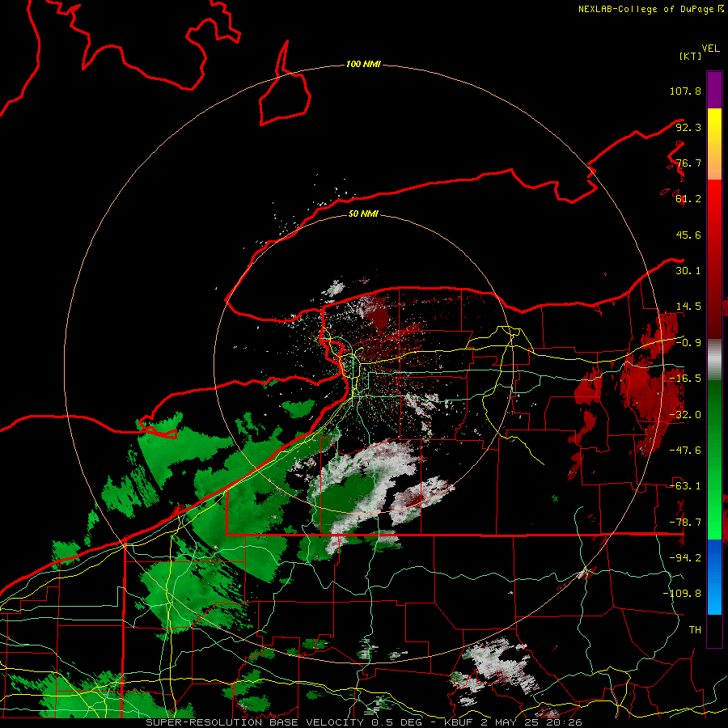Click the 100 NMI range ring label
This screenshot has height=728, width=728.
tap(363, 64)
